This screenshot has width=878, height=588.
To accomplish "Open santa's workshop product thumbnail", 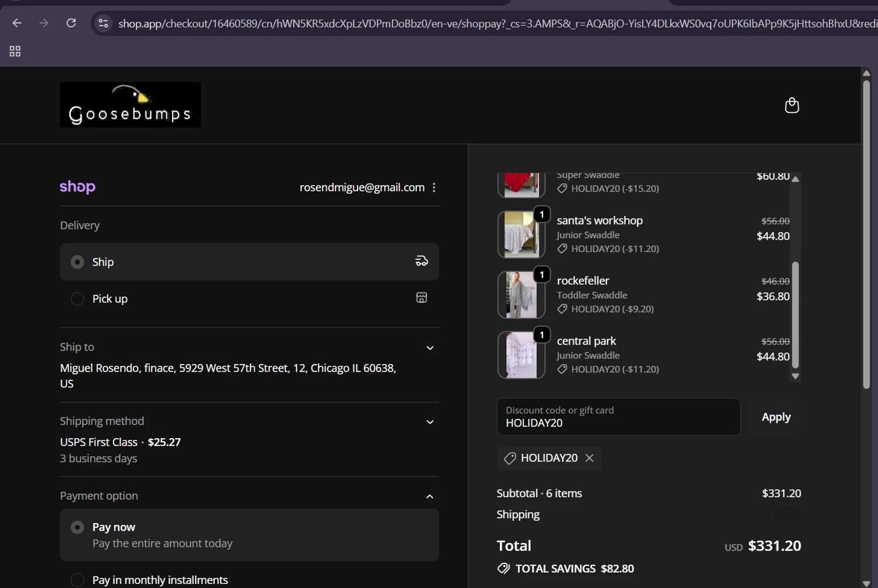I will click(x=522, y=235).
